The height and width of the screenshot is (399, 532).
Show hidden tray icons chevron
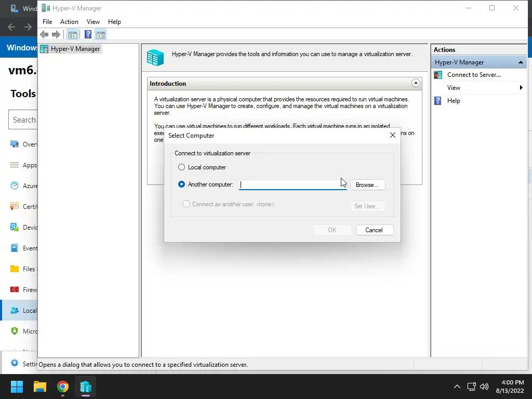(457, 387)
